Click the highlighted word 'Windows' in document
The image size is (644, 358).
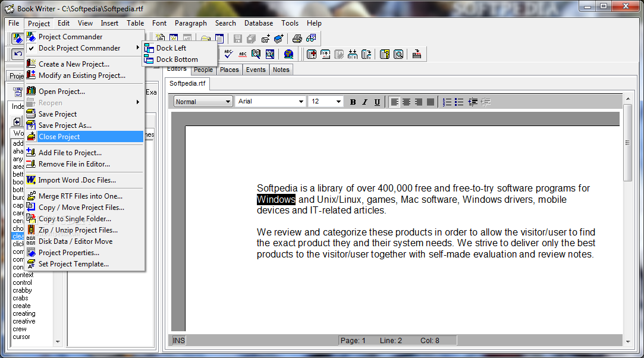pos(276,200)
